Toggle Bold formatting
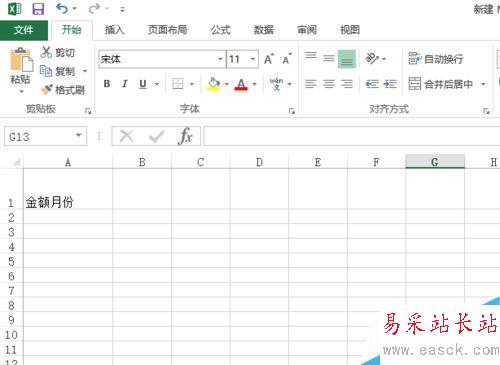 coord(107,84)
